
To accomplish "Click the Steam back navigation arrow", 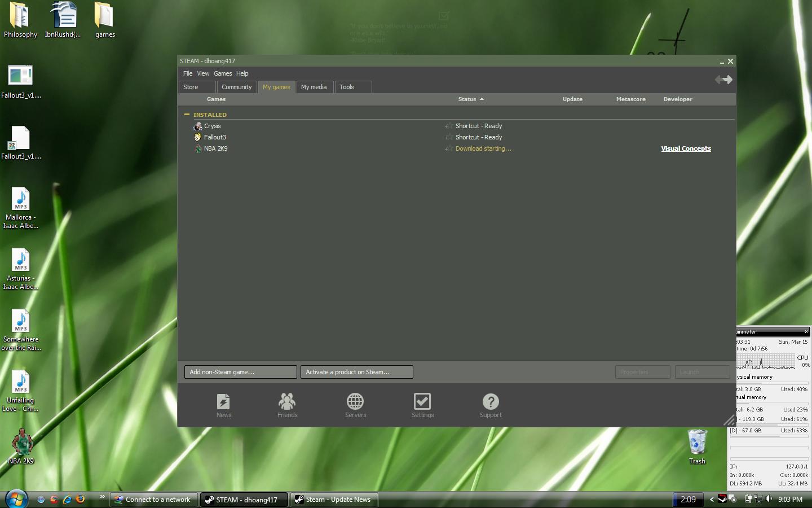I will [x=719, y=80].
